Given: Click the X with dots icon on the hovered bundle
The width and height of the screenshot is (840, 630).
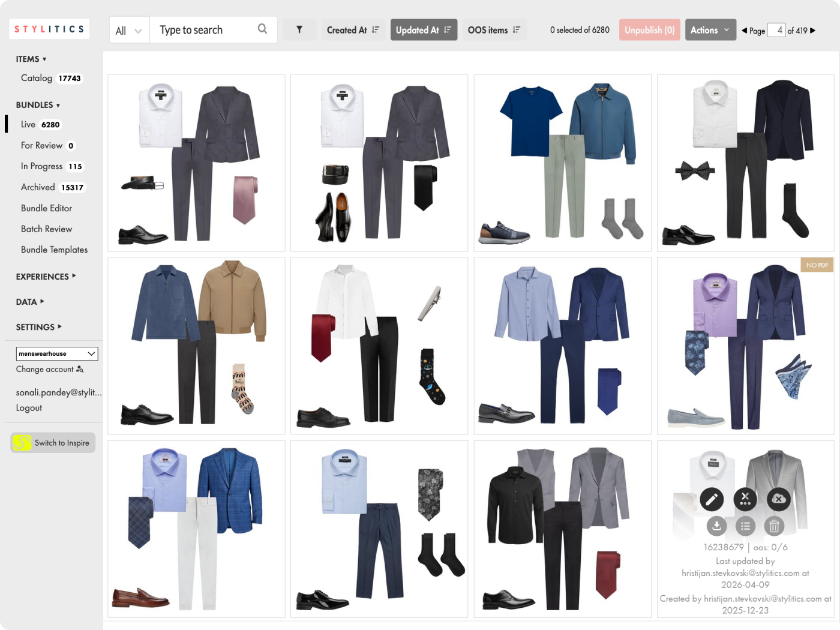Looking at the screenshot, I should (x=745, y=499).
